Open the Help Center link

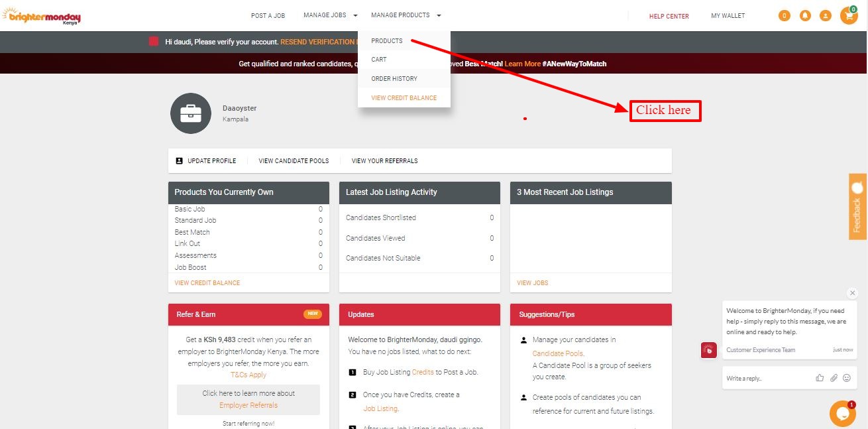coord(669,16)
